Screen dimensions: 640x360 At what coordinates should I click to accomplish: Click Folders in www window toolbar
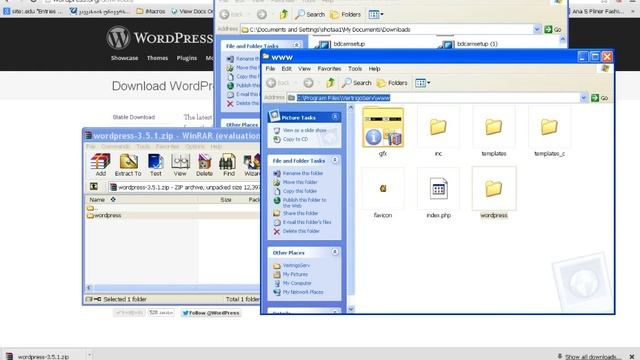(392, 83)
